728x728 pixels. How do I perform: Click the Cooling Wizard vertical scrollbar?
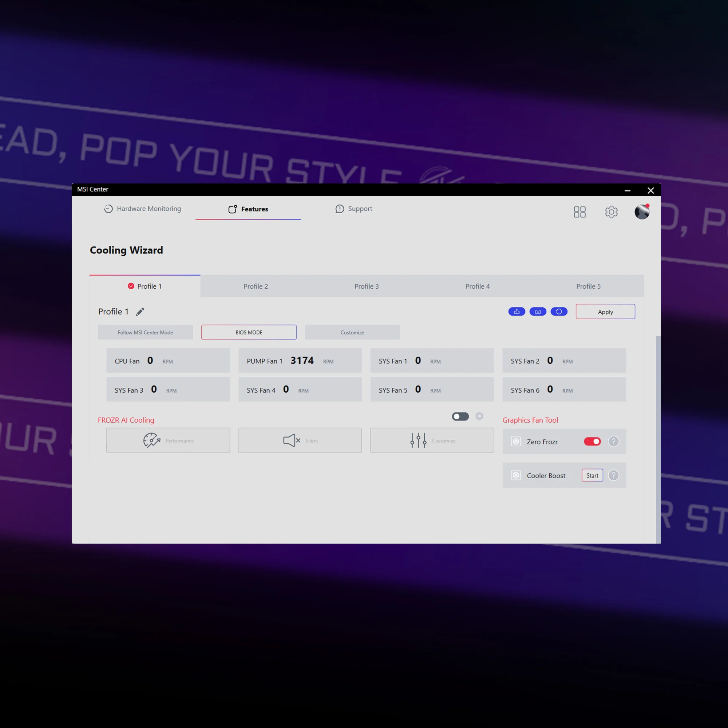pos(658,439)
